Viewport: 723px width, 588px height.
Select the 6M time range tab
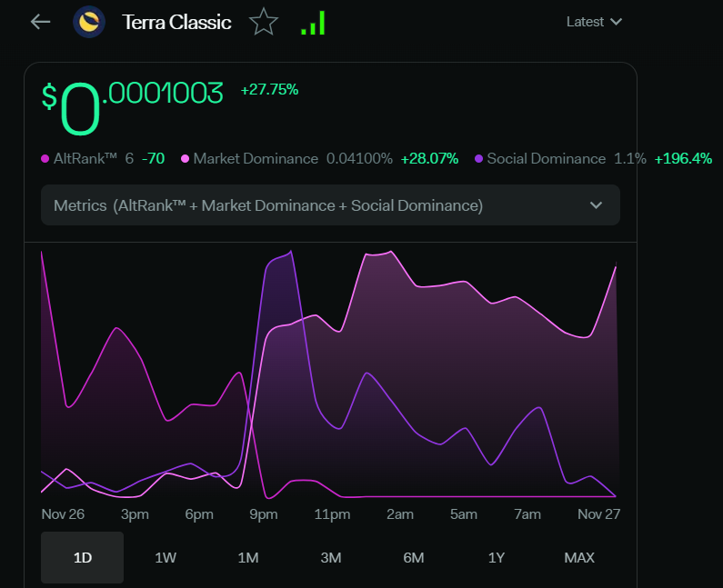pyautogui.click(x=414, y=558)
